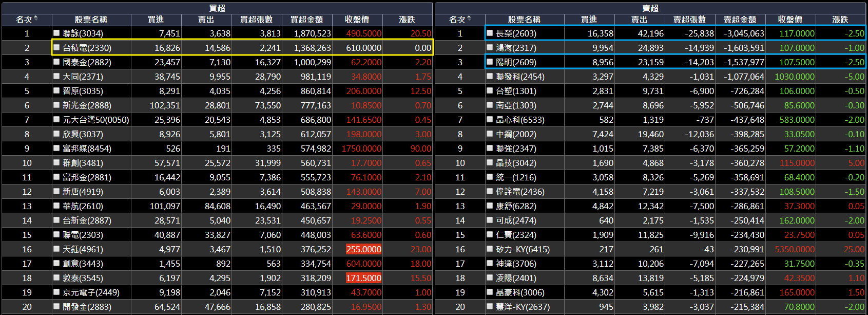Select the checkbox for 凌陽(2401)

tap(490, 277)
